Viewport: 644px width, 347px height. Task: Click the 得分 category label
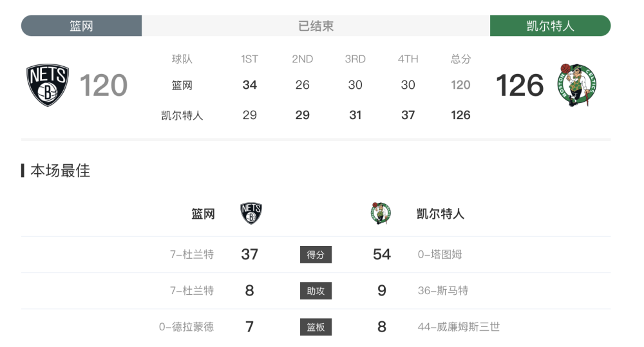tap(316, 254)
